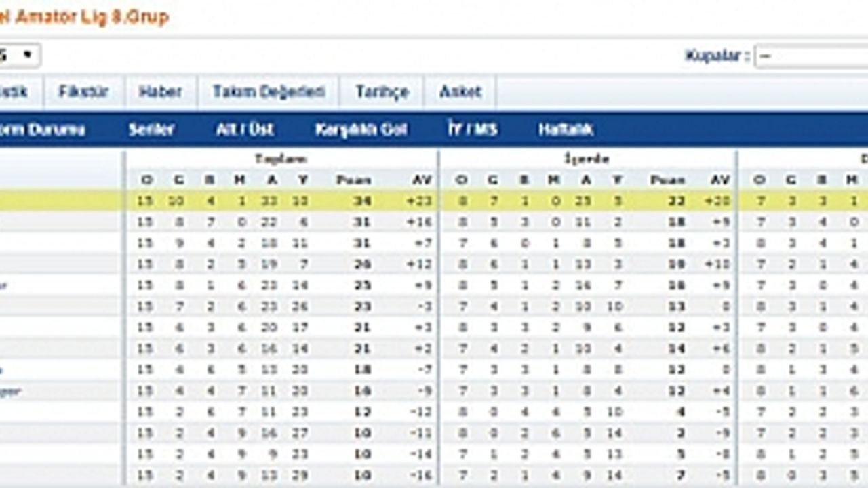Show the Form Durumu table view
The image size is (868, 488).
click(x=42, y=129)
